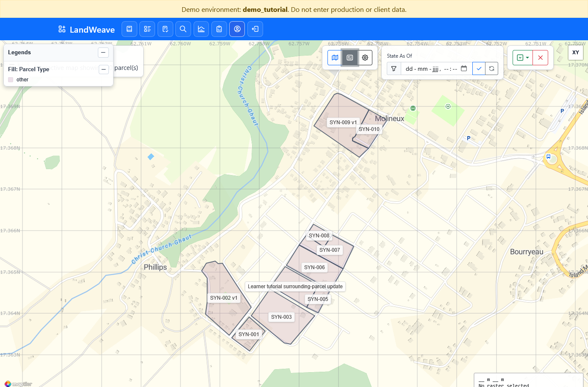Open the document checkmark icon in the navbar

click(165, 29)
